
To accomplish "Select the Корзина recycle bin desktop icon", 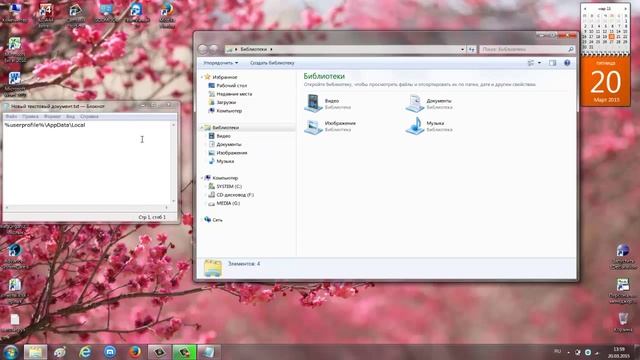I will pyautogui.click(x=623, y=322).
